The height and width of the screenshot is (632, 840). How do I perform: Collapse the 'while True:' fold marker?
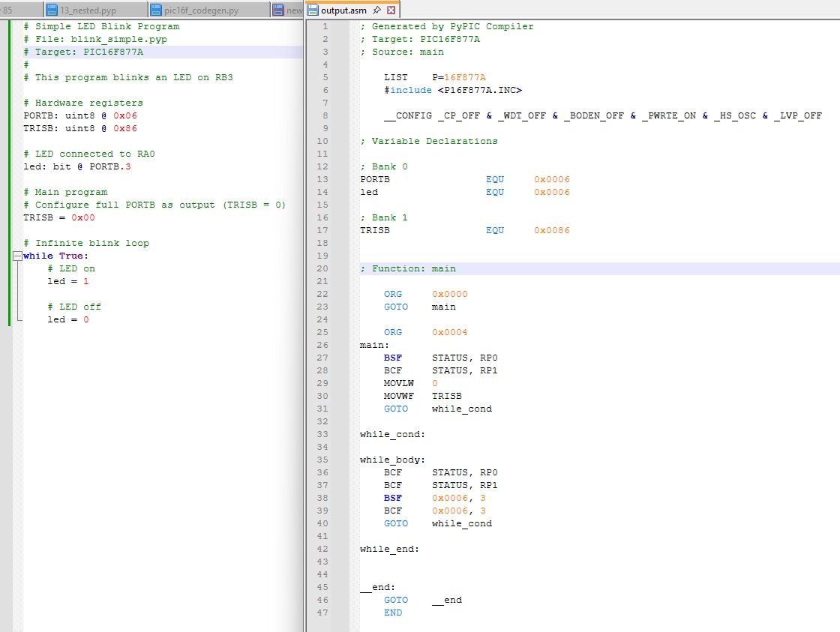click(17, 256)
